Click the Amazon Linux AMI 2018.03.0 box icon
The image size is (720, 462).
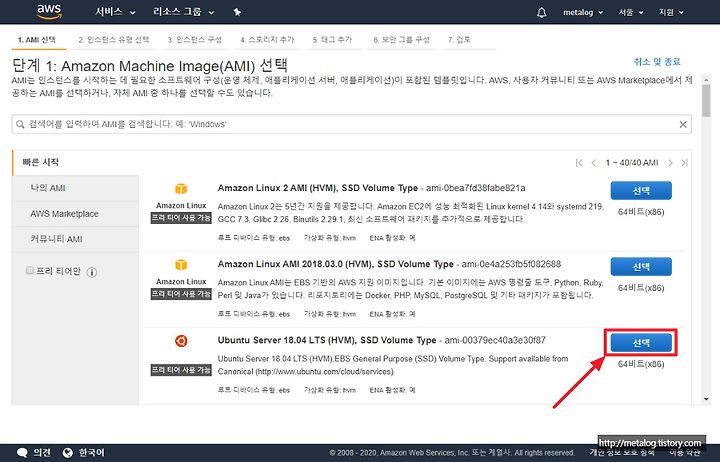[x=181, y=265]
